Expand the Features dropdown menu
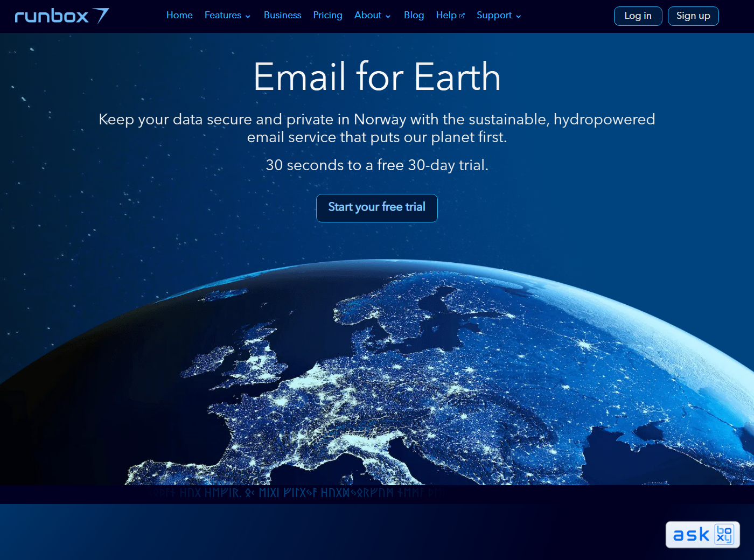This screenshot has width=754, height=560. 227,15
